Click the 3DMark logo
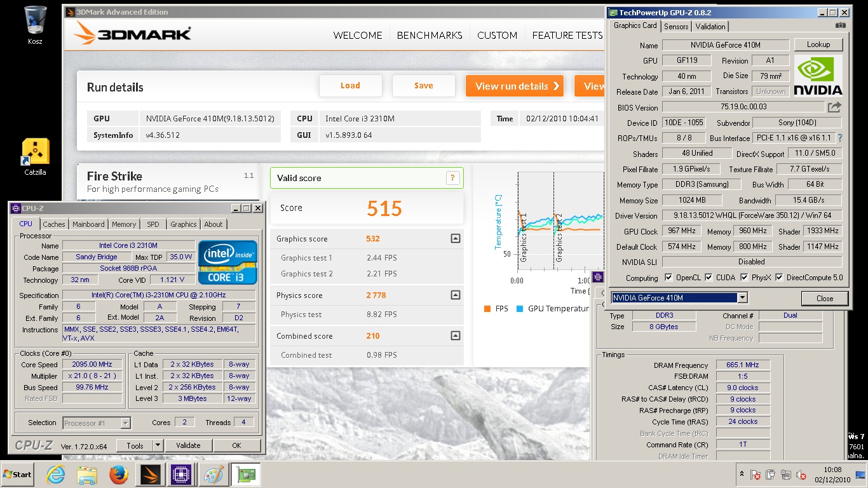This screenshot has height=488, width=868. pos(132,34)
